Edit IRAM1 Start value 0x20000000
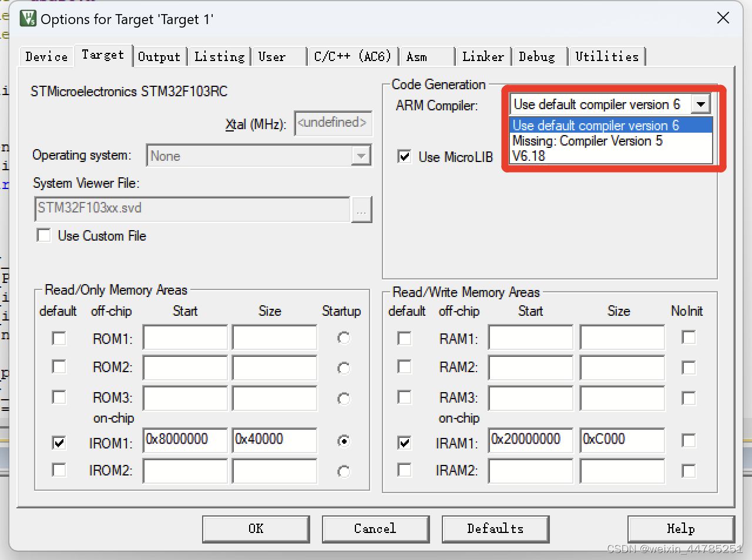The width and height of the screenshot is (752, 560). [531, 440]
